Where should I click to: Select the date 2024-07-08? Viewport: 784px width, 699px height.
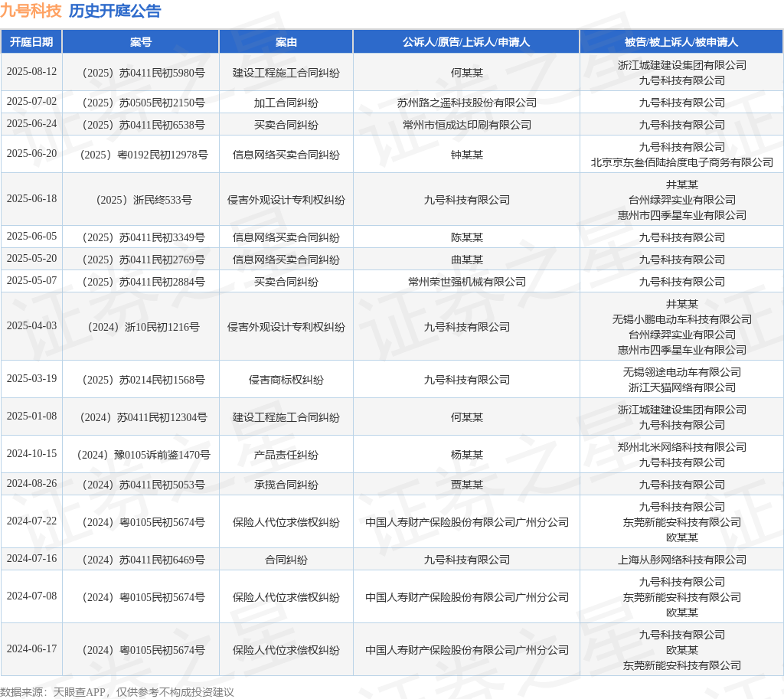pyautogui.click(x=31, y=596)
